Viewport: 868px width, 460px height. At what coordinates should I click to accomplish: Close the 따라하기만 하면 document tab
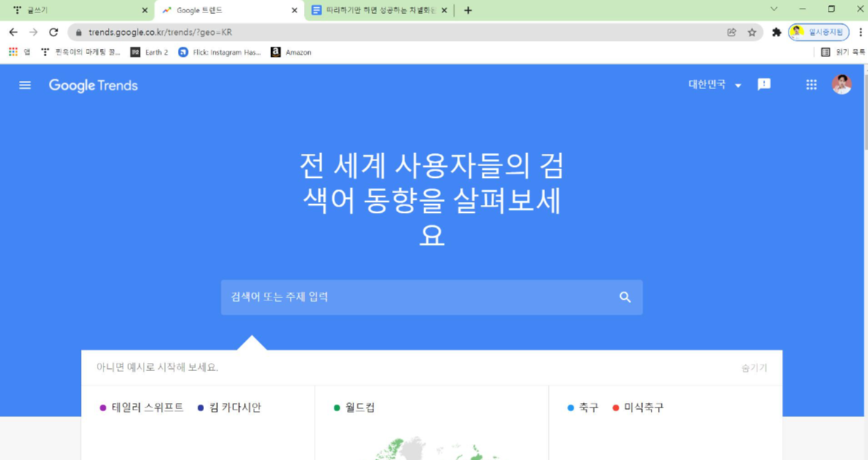[444, 10]
